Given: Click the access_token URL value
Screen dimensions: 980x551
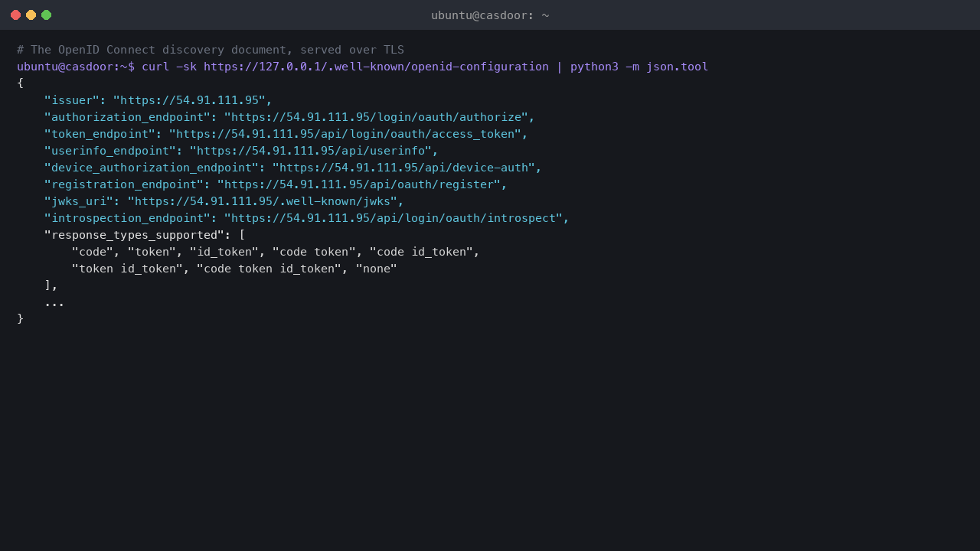Looking at the screenshot, I should click(x=345, y=134).
